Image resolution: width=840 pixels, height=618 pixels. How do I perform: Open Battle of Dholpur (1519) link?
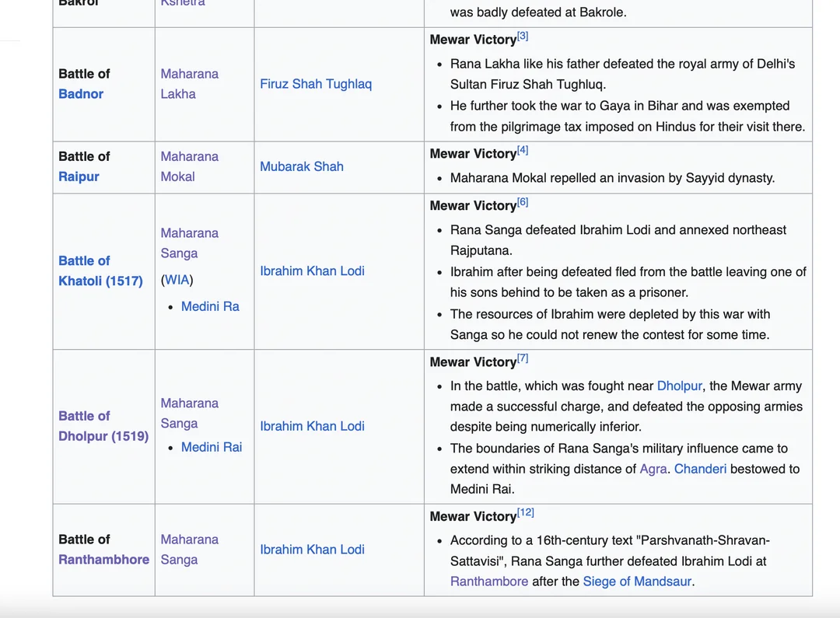[x=103, y=426]
